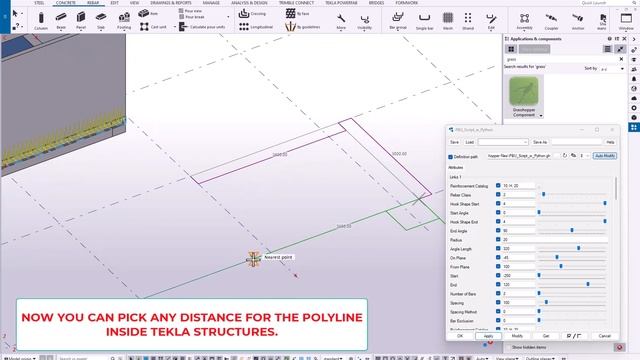
Task: Toggle the Angle Length checkbox
Action: pos(498,249)
